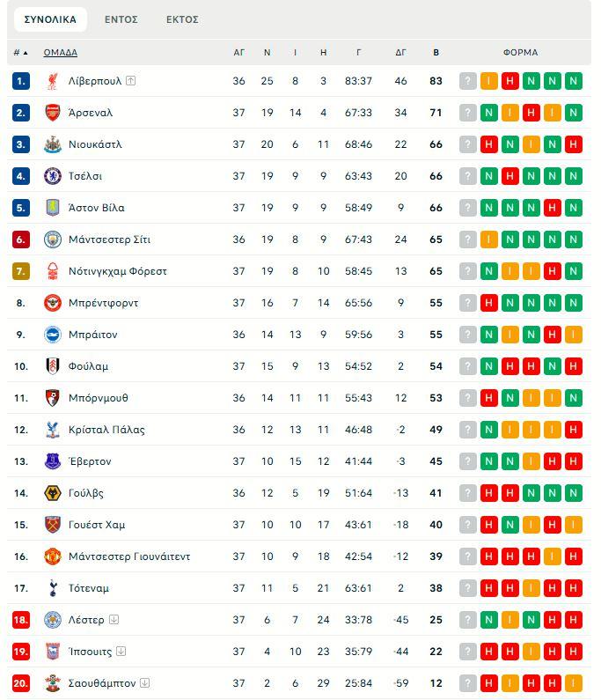Click the Arsenal club crest icon
This screenshot has height=700, width=601.
(x=52, y=113)
